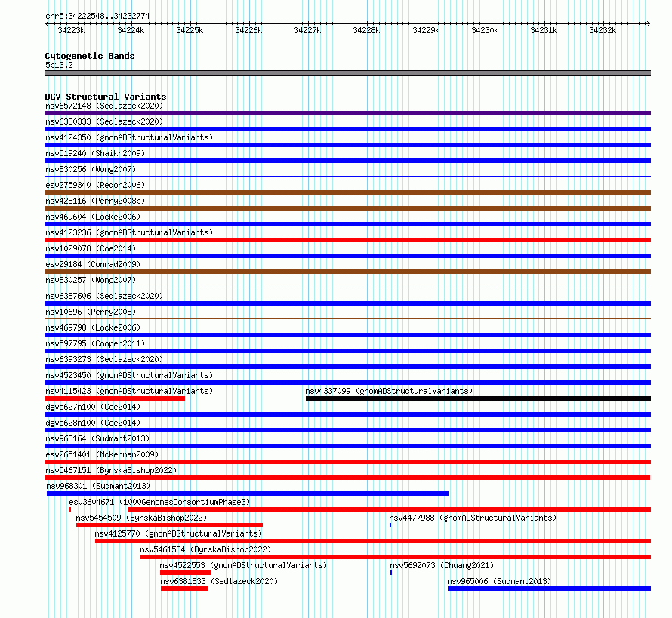Click esv3604671 (1000GenomesConsortiumPhase3) label

coord(159,502)
